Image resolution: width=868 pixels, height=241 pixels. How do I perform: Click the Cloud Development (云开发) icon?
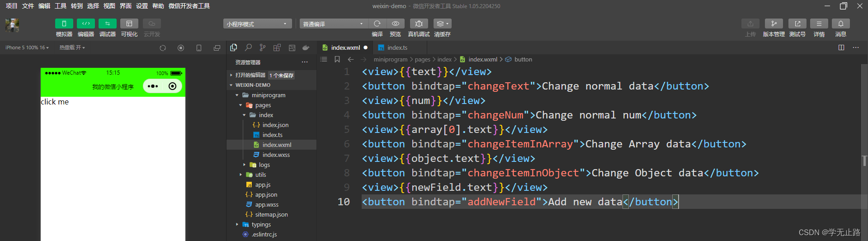pos(151,24)
